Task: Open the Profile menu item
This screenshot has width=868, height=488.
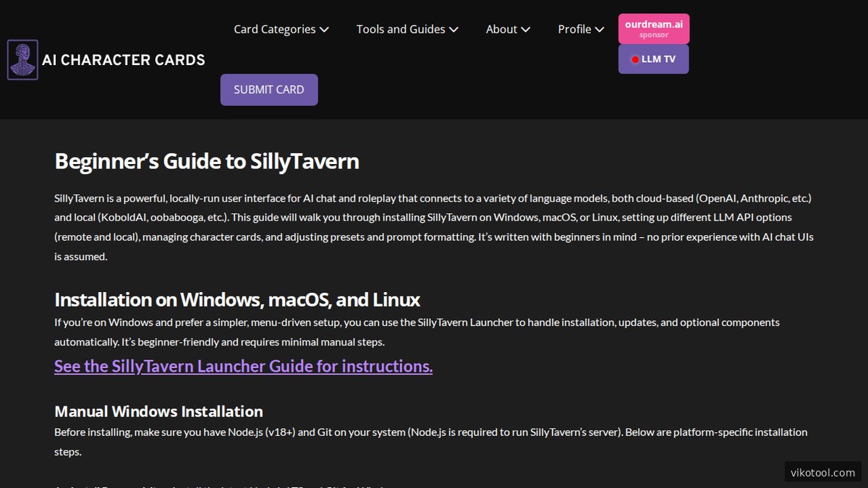Action: (574, 30)
